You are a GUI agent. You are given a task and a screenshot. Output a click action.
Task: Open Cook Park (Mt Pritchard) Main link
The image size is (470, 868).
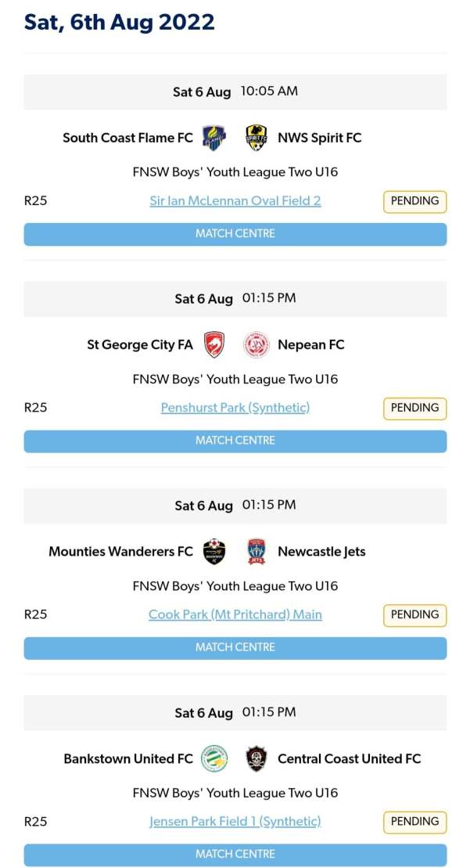click(x=235, y=614)
